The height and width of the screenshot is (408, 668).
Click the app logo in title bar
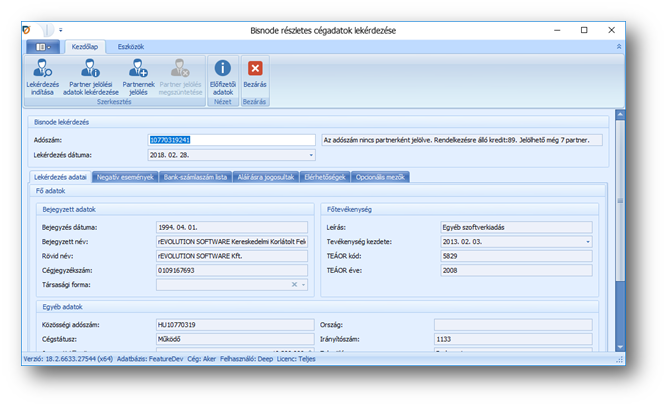click(x=31, y=30)
